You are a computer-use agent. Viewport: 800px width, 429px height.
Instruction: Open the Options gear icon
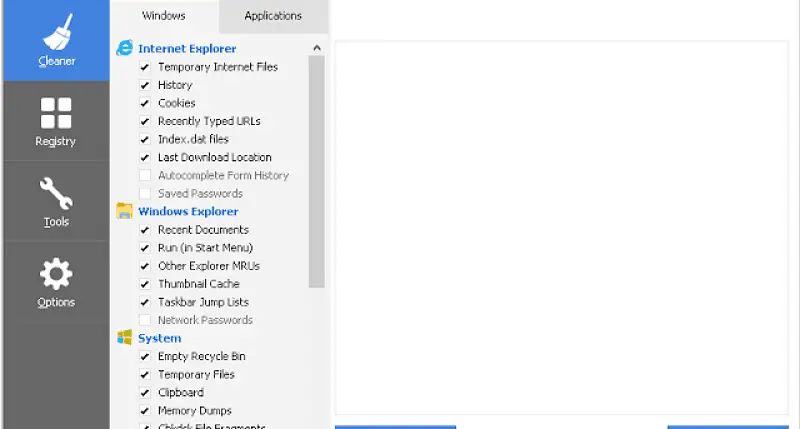click(56, 274)
